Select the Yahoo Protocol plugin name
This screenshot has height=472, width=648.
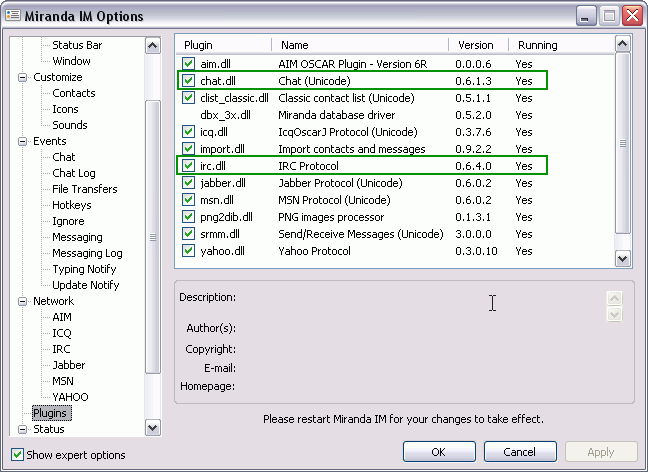click(x=314, y=251)
